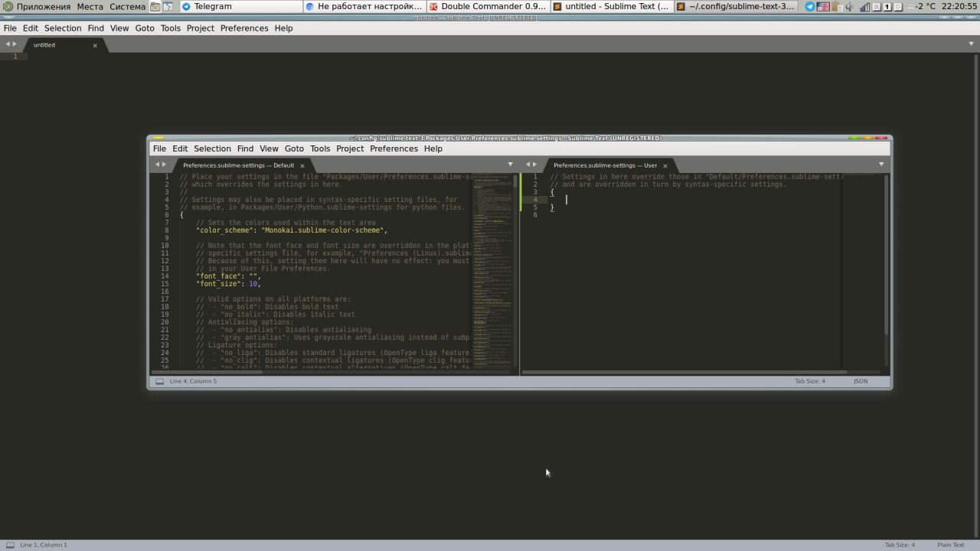Open the Система system menu

click(x=127, y=6)
